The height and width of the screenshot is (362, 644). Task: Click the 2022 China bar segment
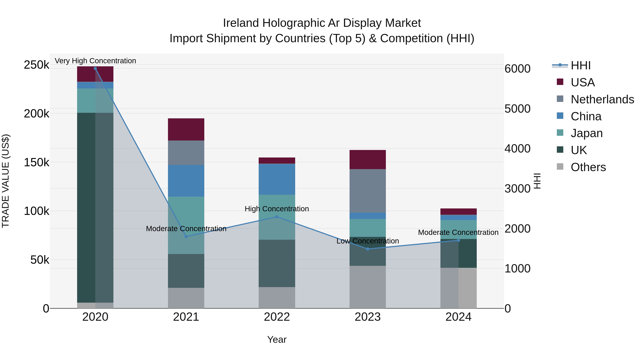[277, 179]
